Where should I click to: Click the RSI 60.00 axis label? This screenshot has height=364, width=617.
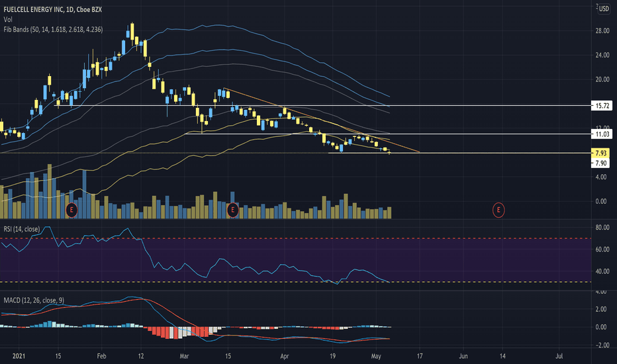(602, 250)
